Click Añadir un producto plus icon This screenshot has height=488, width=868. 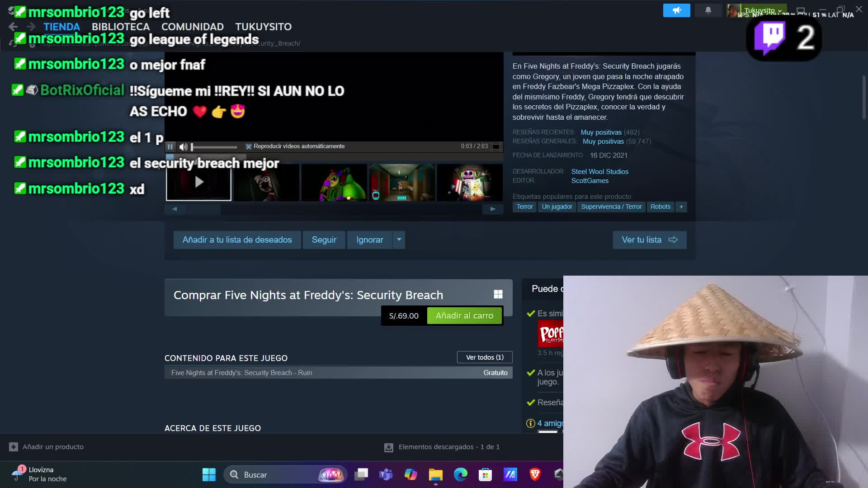coord(14,447)
